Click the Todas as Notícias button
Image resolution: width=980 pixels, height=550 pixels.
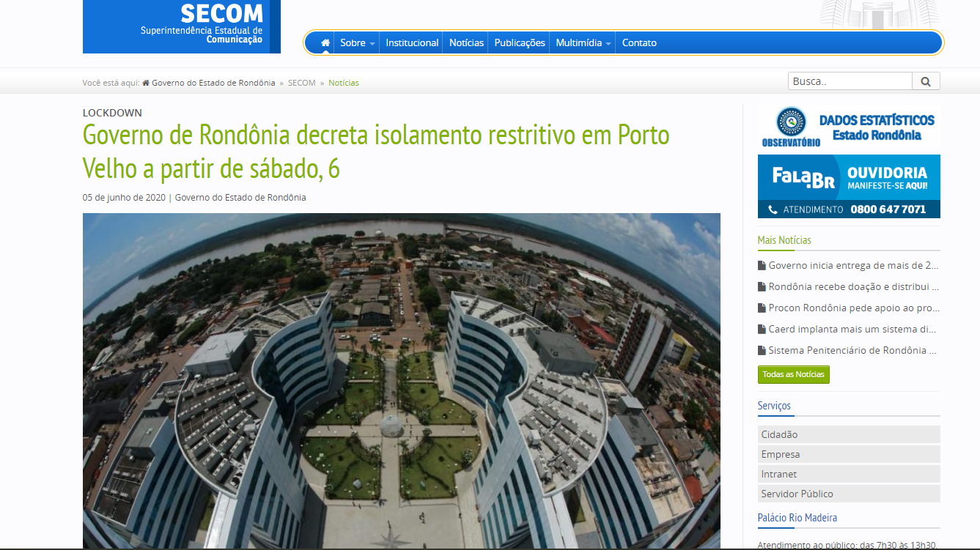(x=793, y=374)
